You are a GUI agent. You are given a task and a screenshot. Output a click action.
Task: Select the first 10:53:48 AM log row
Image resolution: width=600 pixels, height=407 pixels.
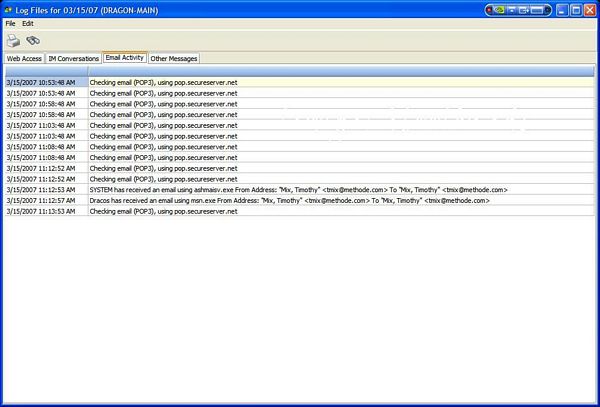point(45,82)
